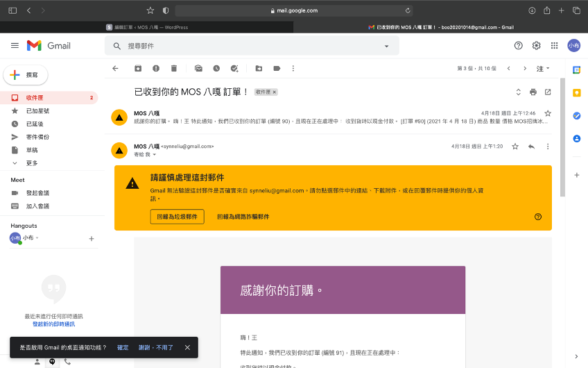Image resolution: width=588 pixels, height=368 pixels.
Task: Click the 回報為垃圾郵件 button
Action: [177, 217]
